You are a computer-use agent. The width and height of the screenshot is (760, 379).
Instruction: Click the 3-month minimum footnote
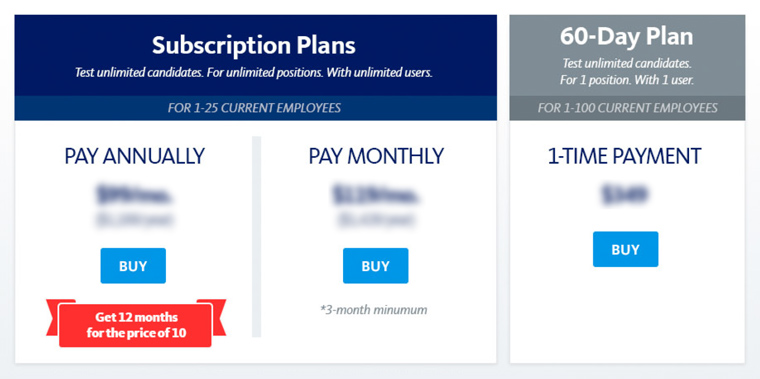[x=374, y=310]
